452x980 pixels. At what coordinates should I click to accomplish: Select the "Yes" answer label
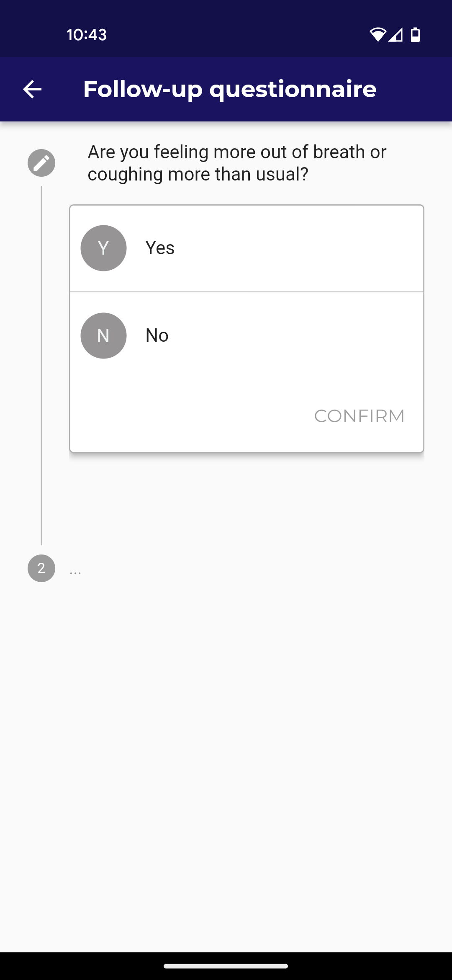click(160, 248)
